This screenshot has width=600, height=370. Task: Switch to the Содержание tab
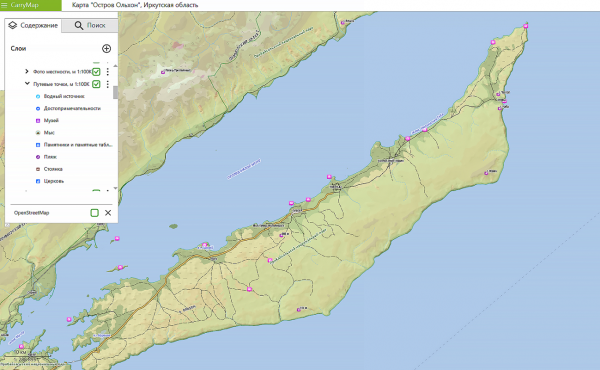coord(33,25)
